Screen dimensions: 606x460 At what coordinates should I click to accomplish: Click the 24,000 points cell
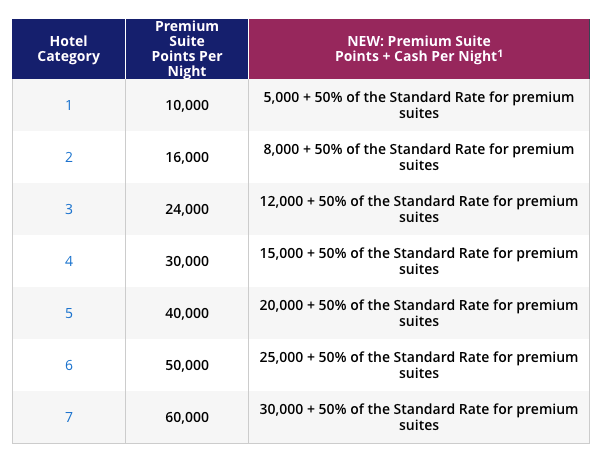[x=187, y=209]
